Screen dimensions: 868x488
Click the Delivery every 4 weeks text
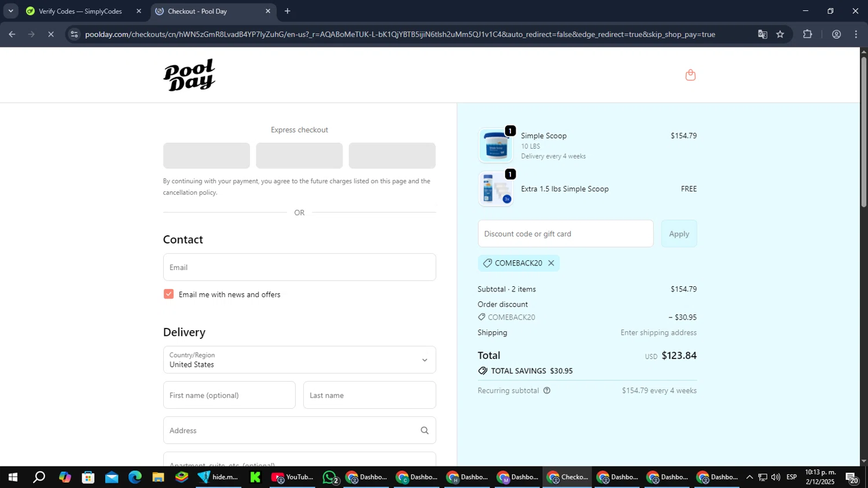(553, 156)
